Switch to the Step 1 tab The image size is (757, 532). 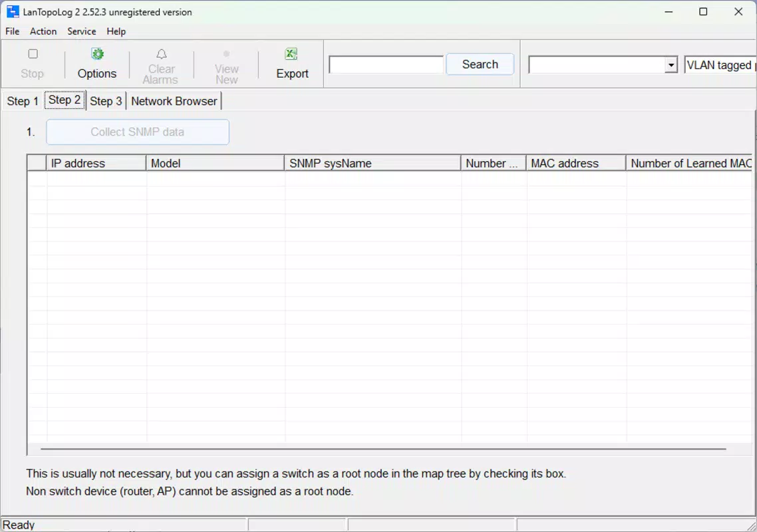click(22, 101)
